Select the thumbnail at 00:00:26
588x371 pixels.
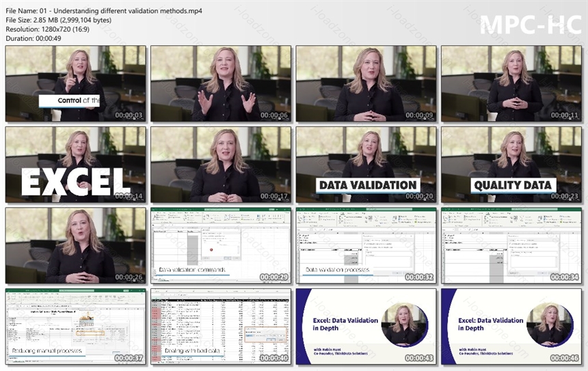(x=76, y=245)
